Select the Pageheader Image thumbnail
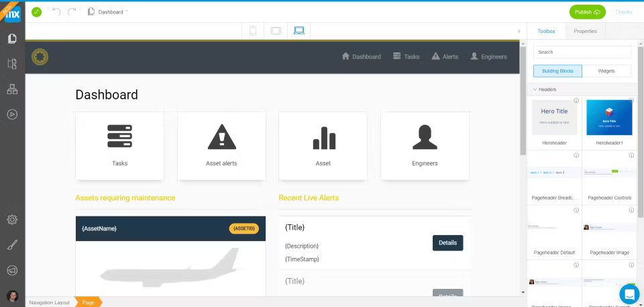 pos(609,227)
